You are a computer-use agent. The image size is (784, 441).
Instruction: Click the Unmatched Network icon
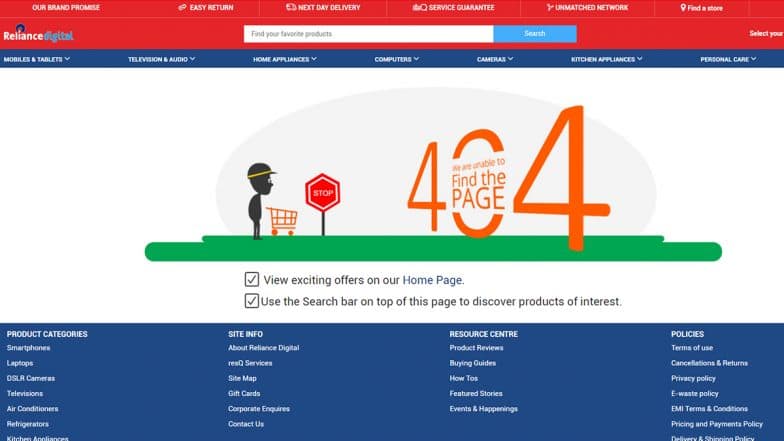click(550, 8)
